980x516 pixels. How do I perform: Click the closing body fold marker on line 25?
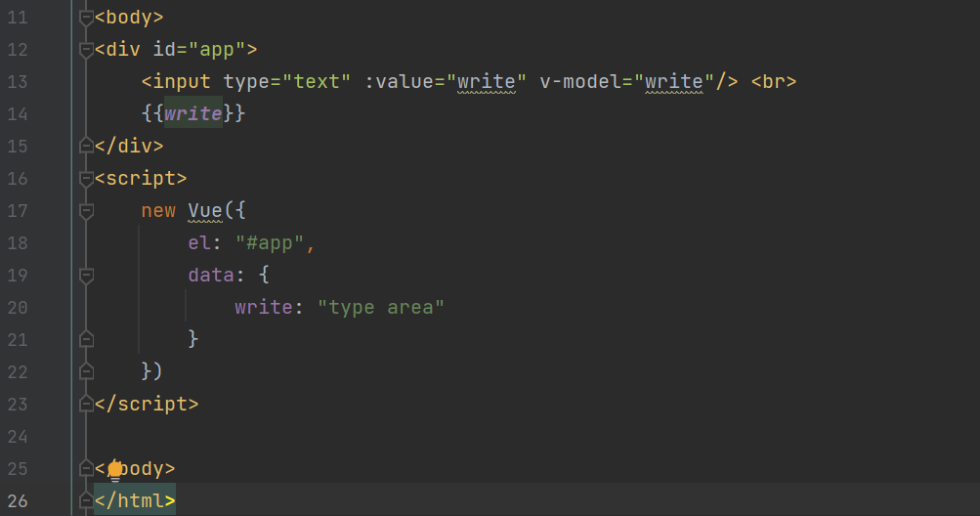point(87,468)
